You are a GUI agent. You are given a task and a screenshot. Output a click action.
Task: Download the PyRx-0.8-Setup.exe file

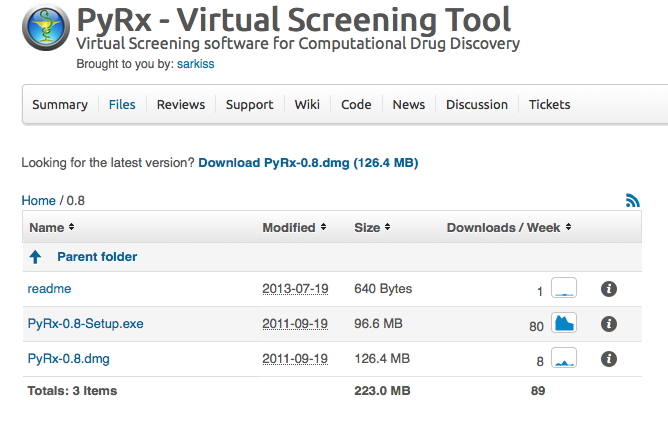[86, 324]
